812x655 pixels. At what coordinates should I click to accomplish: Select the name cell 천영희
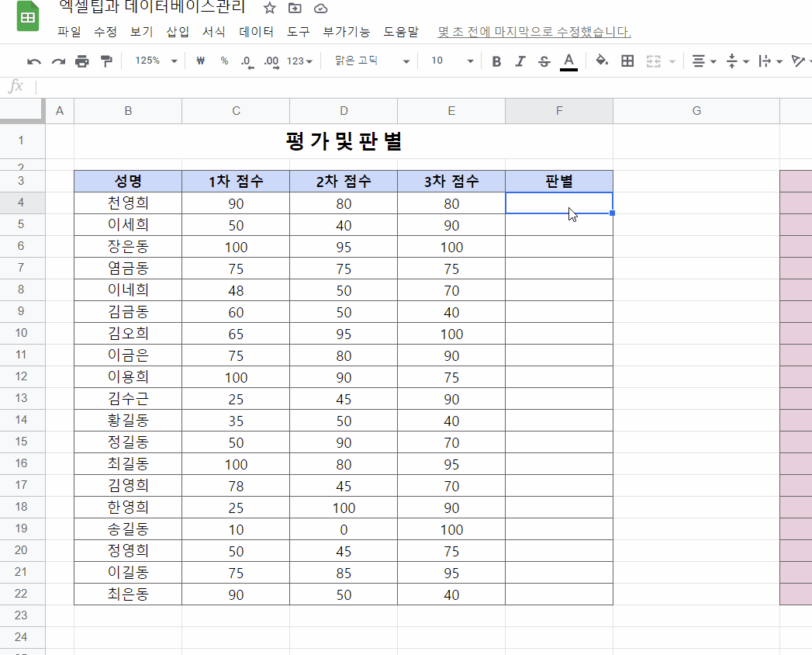[128, 203]
